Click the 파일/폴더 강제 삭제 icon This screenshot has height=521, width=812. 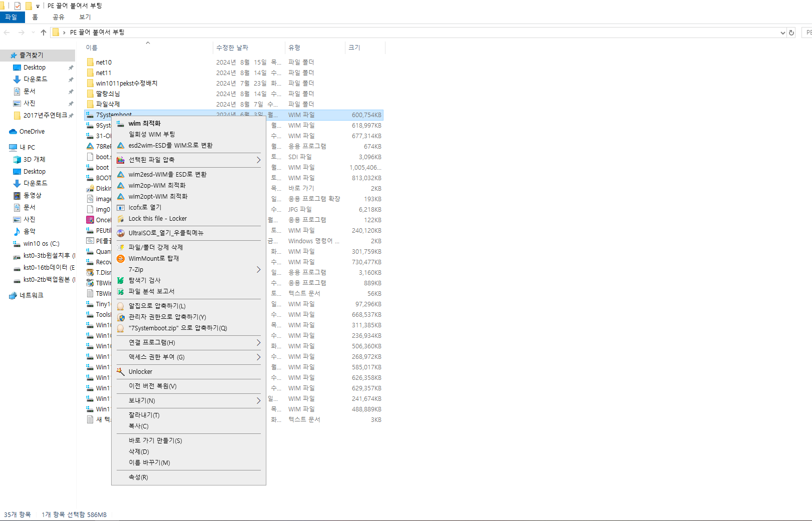[121, 247]
